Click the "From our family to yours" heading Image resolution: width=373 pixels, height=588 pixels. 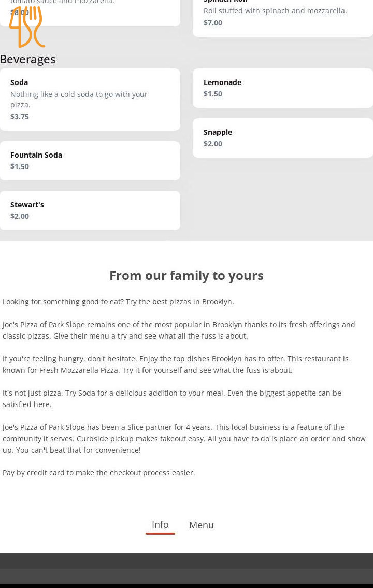tap(187, 275)
